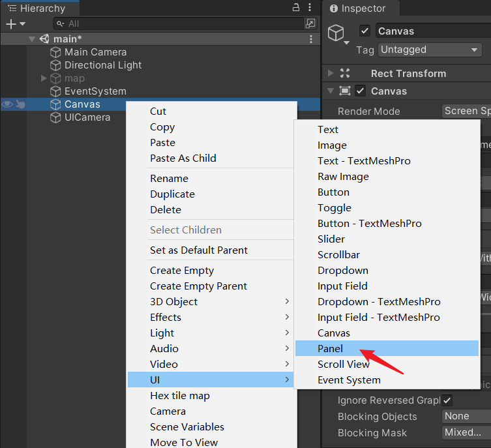Click Set as Default Parent
Screen dimensions: 491x448
point(211,250)
